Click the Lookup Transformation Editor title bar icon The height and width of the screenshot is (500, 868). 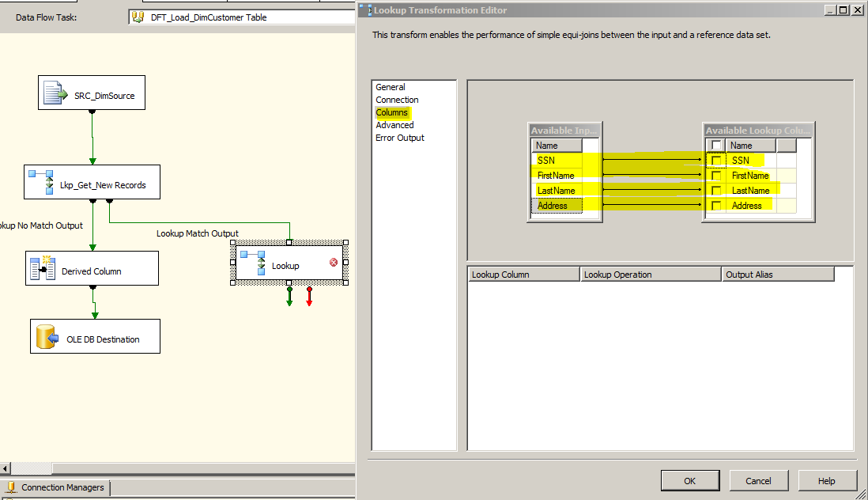click(x=366, y=9)
